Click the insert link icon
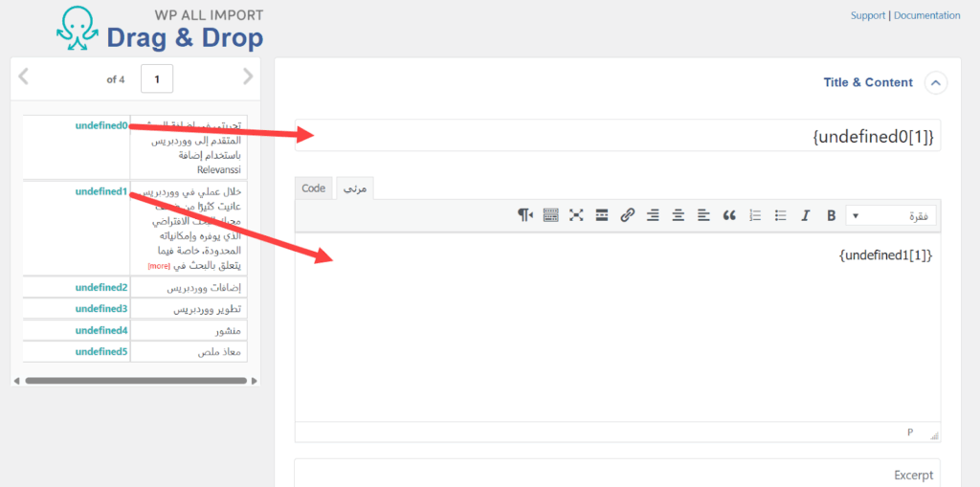Image resolution: width=980 pixels, height=487 pixels. pos(628,215)
